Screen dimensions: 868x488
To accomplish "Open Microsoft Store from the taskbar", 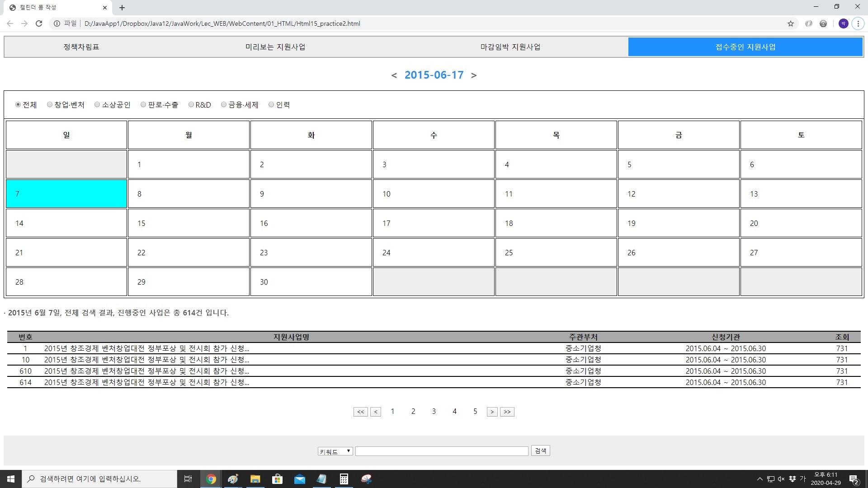I will click(277, 479).
